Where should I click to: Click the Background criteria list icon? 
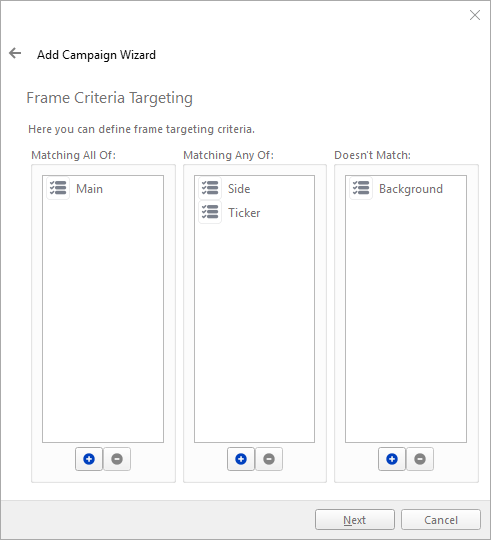pos(361,188)
